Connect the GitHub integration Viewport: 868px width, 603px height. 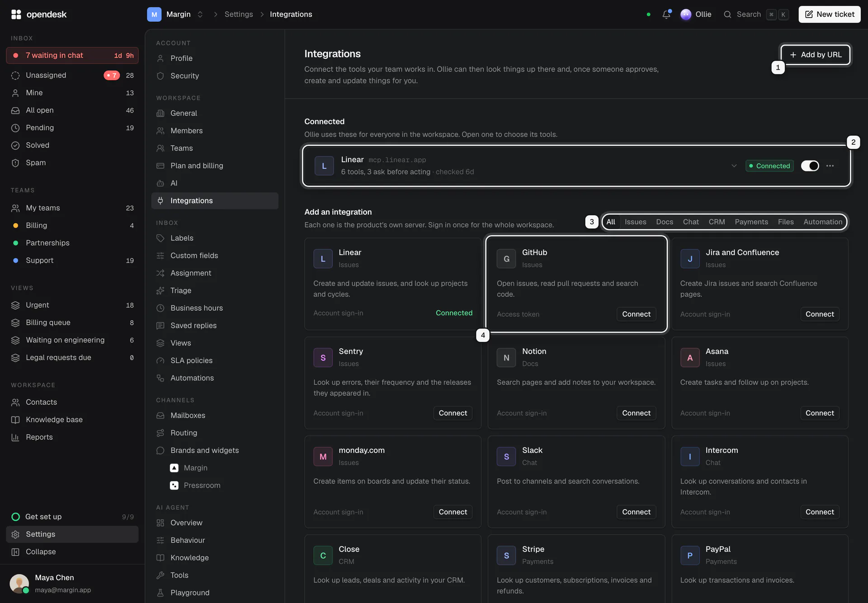(636, 314)
